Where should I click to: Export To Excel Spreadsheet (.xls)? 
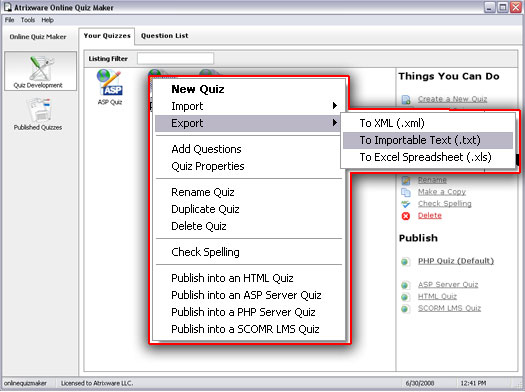pyautogui.click(x=428, y=157)
